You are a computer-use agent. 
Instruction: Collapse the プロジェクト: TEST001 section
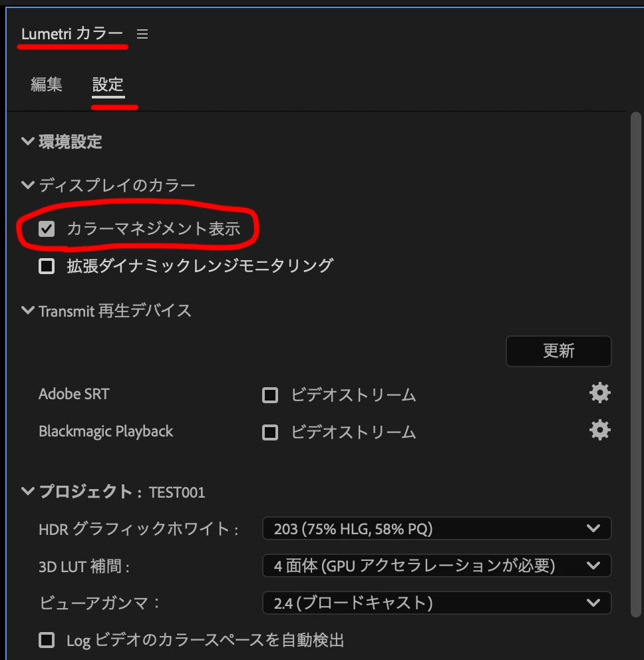point(28,491)
